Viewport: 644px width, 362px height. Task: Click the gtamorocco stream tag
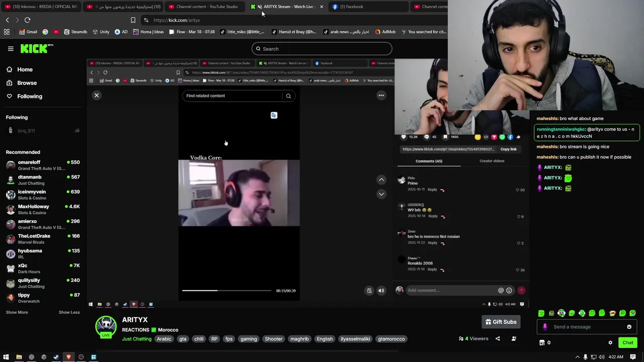(x=391, y=339)
